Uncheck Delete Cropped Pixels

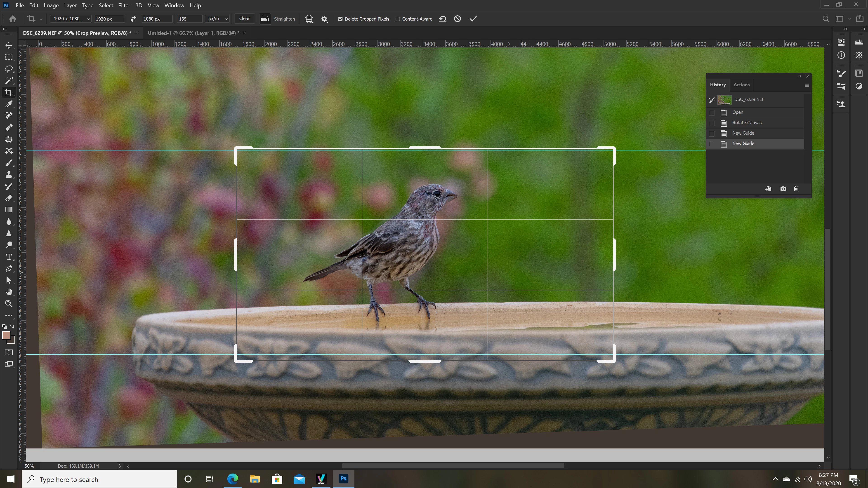click(340, 19)
